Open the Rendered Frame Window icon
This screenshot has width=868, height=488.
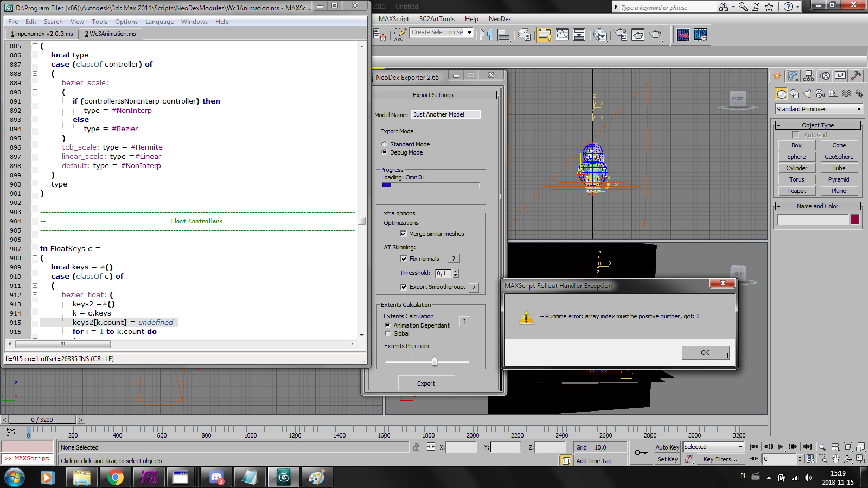tap(638, 35)
